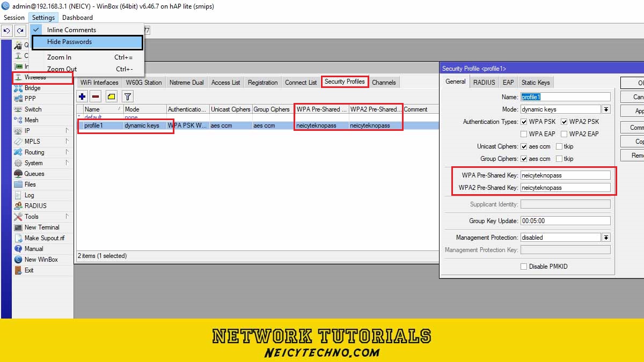Viewport: 644px width, 362px height.
Task: Add a new security profile with the blue plus
Action: click(x=82, y=97)
